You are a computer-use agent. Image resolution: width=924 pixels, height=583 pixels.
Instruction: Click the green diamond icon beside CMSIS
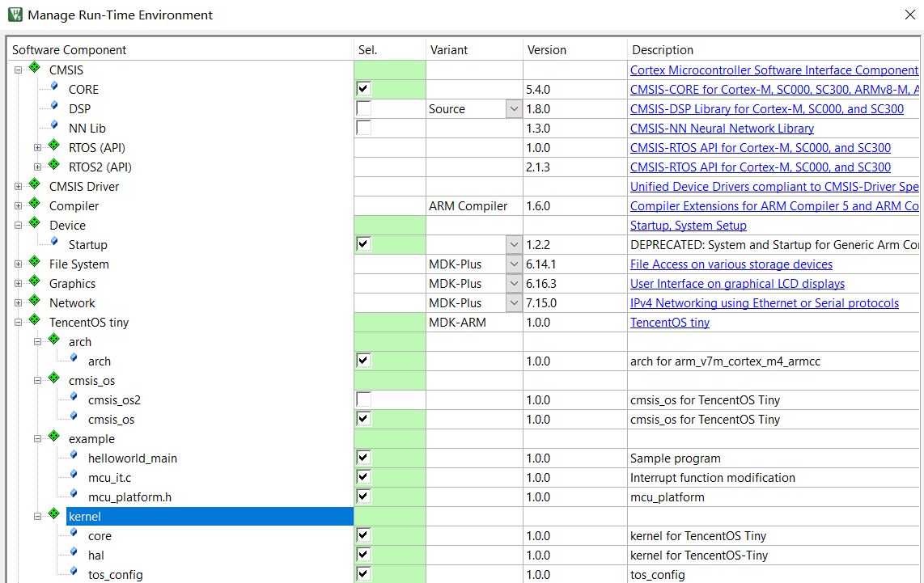point(35,68)
